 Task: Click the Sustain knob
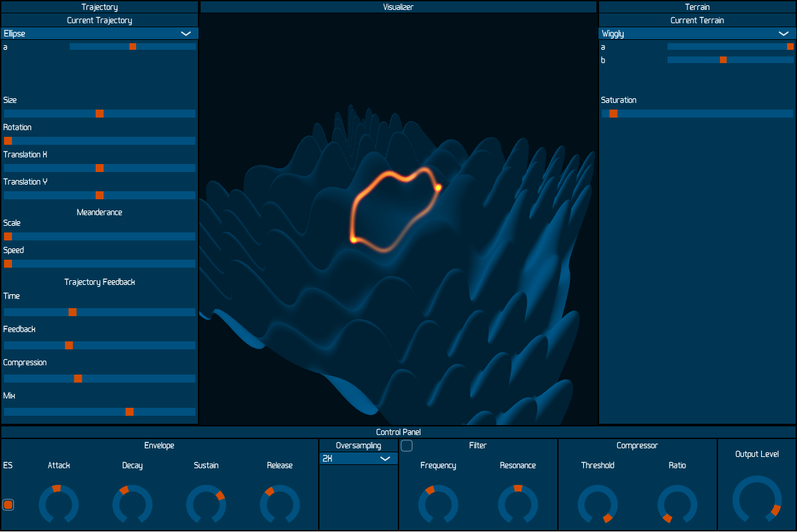(206, 505)
